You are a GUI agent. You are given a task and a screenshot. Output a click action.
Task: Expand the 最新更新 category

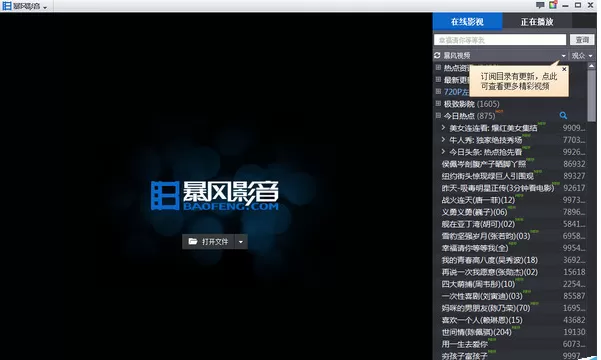point(438,79)
